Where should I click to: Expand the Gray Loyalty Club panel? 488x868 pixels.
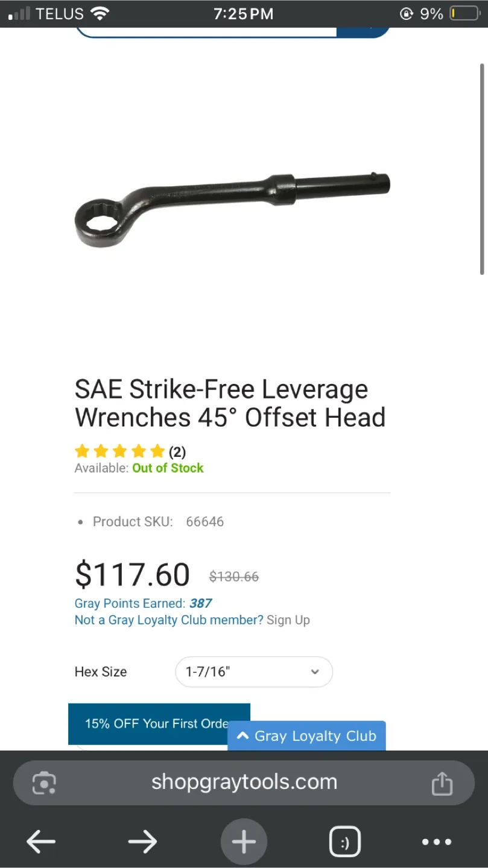coord(306,736)
